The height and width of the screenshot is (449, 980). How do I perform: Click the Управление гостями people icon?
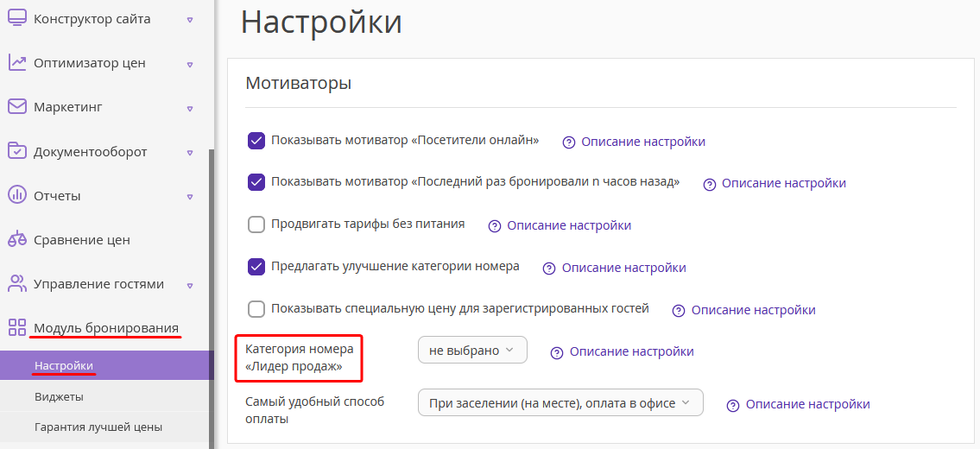pyautogui.click(x=17, y=284)
